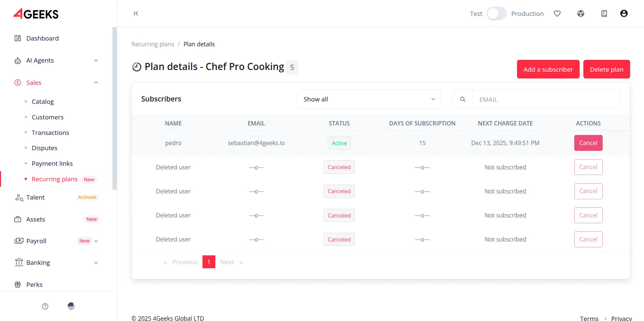Click the US flag language icon
This screenshot has height=321, width=644.
click(x=71, y=306)
